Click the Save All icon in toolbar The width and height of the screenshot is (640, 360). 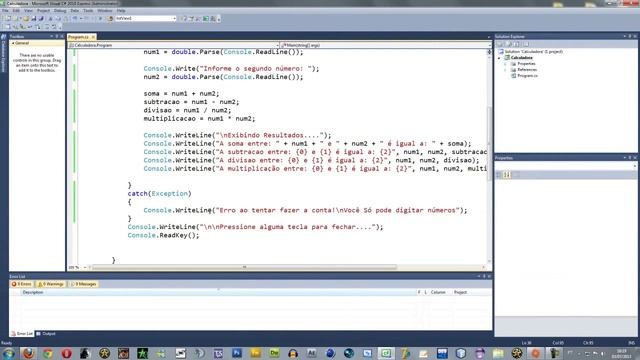[41, 18]
